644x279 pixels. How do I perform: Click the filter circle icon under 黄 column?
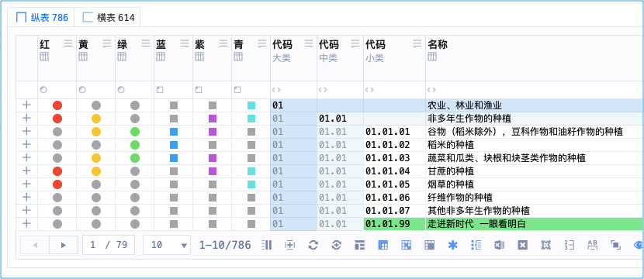[82, 89]
